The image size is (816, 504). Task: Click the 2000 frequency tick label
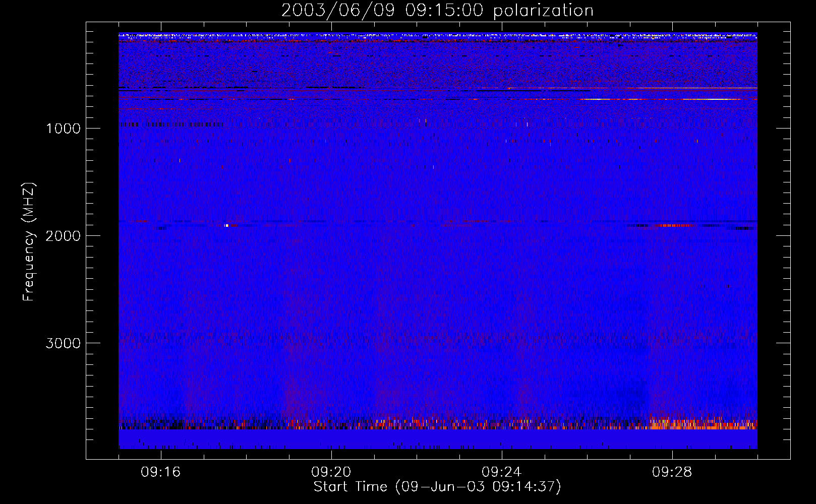(x=63, y=236)
